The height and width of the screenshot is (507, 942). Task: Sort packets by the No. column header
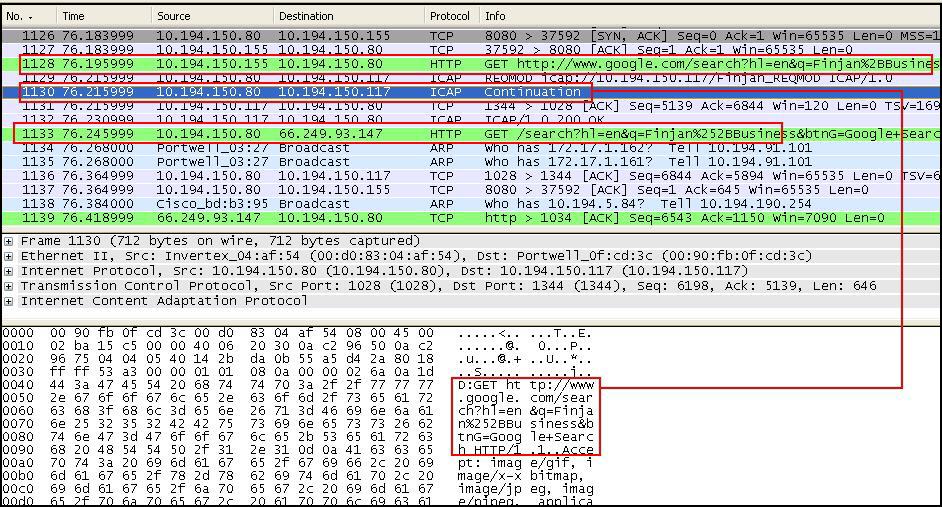(28, 16)
